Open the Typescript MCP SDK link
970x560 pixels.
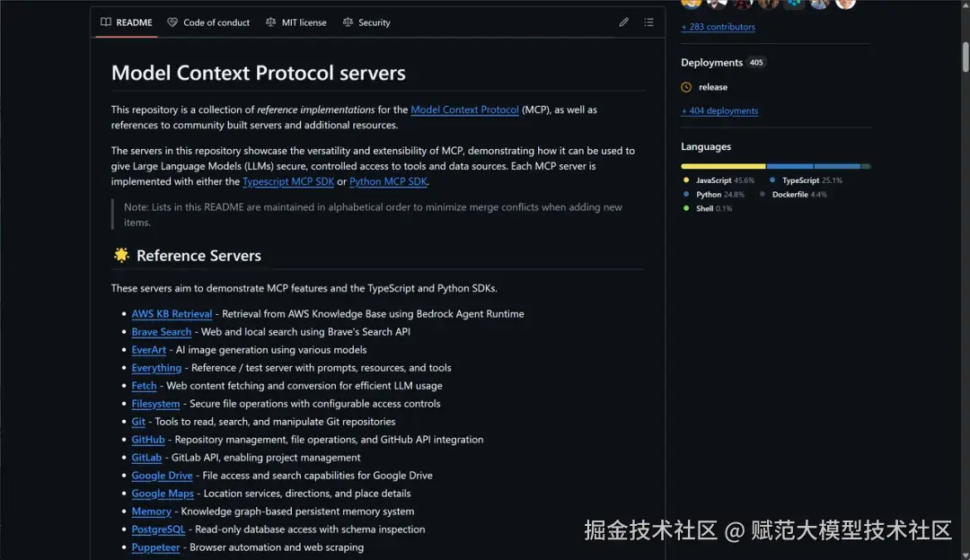coord(288,181)
